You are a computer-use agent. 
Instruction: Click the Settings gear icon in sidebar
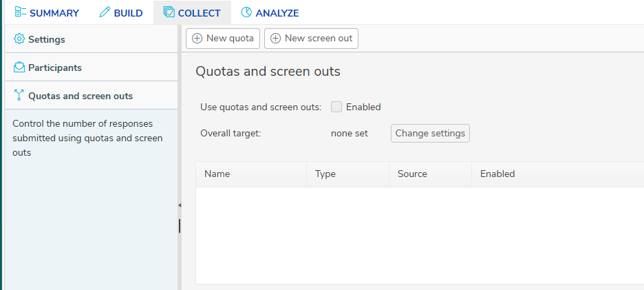coord(19,39)
